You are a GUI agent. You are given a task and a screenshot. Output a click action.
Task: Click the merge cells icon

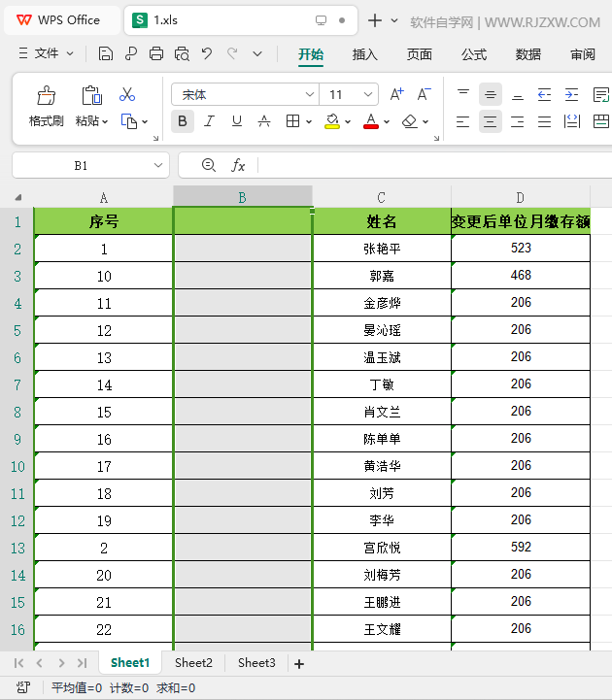point(601,121)
